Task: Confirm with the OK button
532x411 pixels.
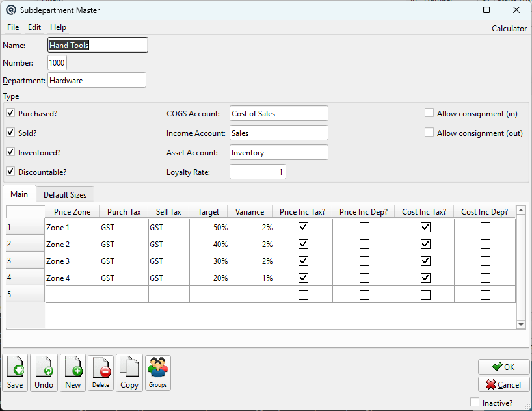Action: pos(503,367)
